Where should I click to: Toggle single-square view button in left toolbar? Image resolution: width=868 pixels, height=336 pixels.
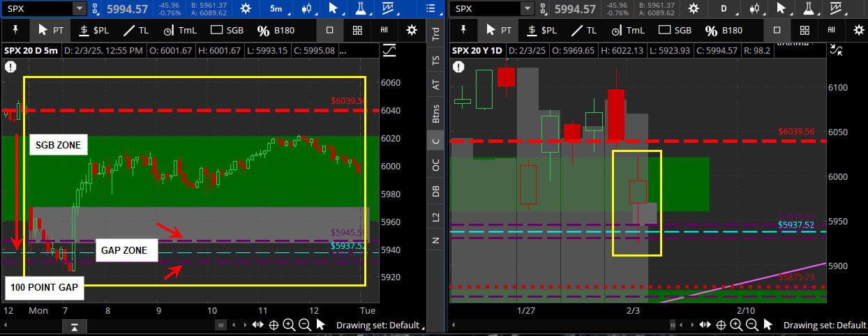pos(330,31)
